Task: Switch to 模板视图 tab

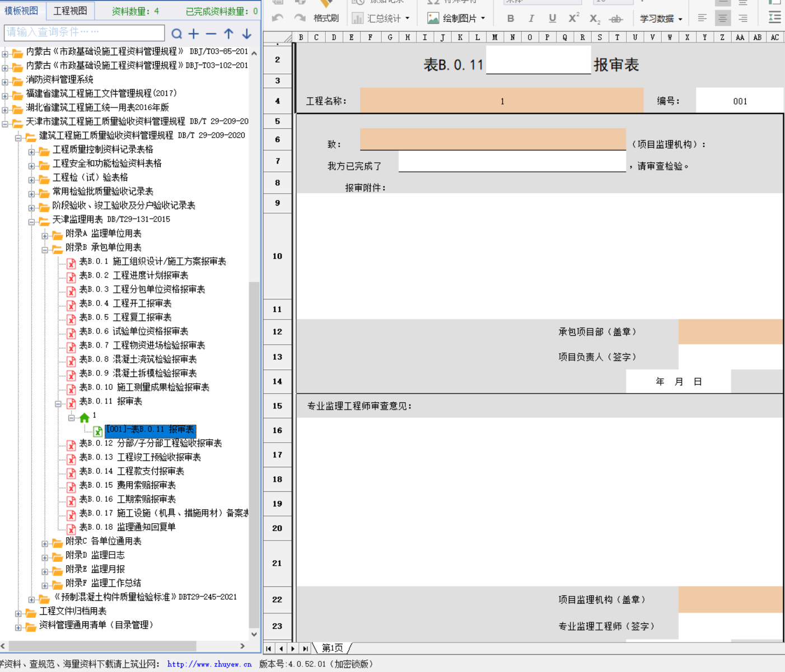Action: click(x=21, y=11)
